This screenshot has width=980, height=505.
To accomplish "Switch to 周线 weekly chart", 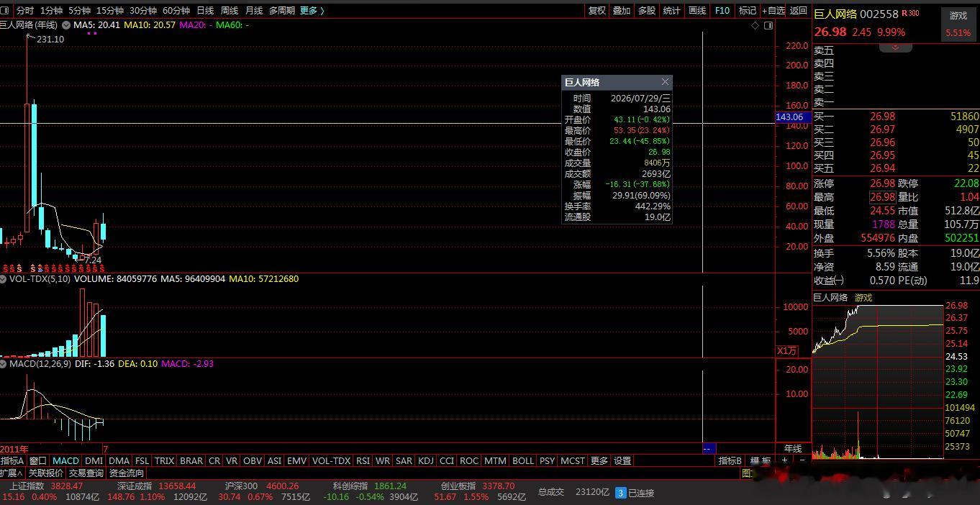I will [x=230, y=10].
